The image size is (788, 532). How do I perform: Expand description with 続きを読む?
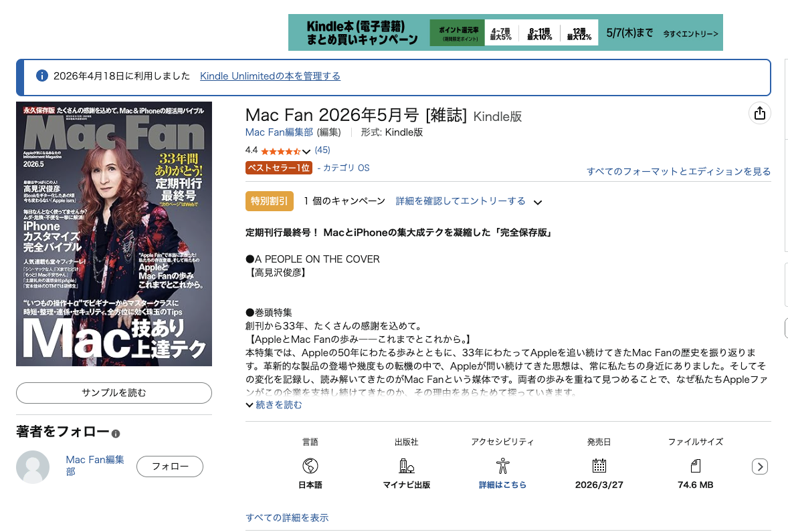pyautogui.click(x=274, y=405)
